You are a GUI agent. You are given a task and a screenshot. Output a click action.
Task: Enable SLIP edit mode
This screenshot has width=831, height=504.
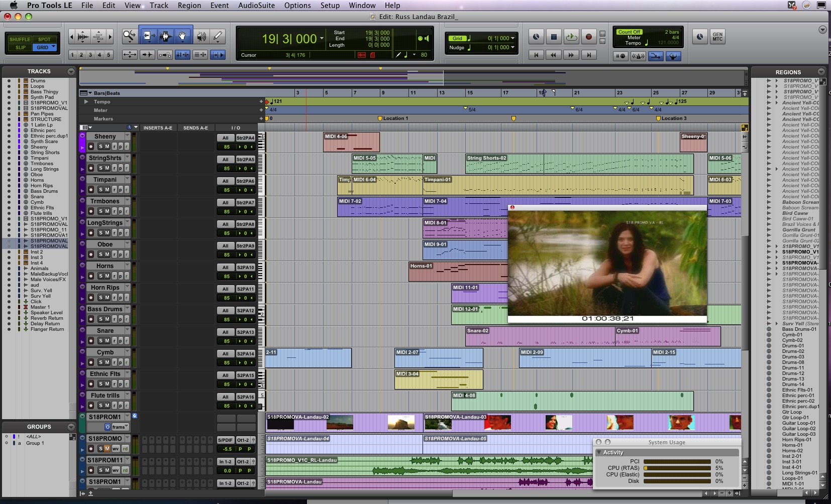click(21, 47)
